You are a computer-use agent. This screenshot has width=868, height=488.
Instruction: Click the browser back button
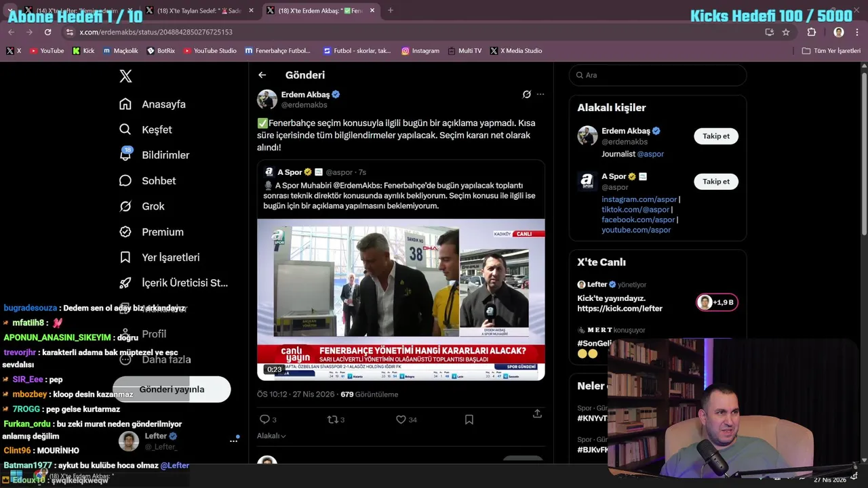[12, 32]
